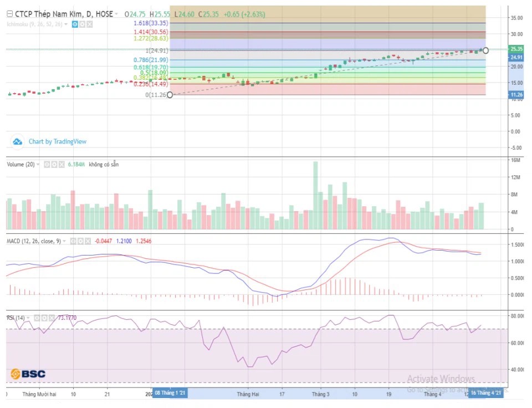Open the Chart by TradingView link
The width and height of the screenshot is (532, 408).
58,141
